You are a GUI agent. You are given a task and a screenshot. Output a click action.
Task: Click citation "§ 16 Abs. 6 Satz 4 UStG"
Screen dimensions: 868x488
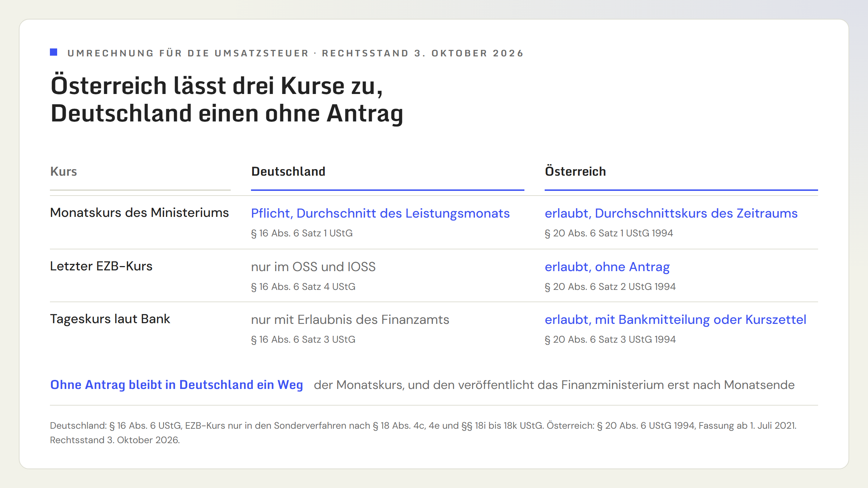coord(303,287)
